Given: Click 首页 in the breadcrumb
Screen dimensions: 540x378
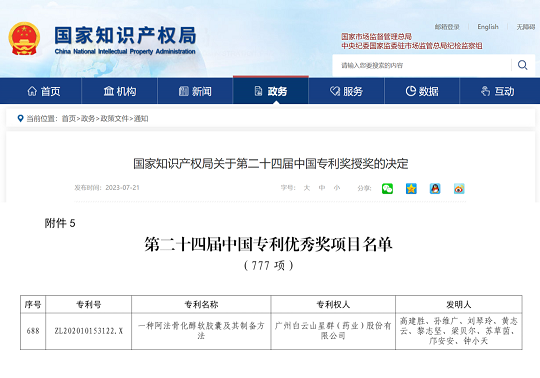Looking at the screenshot, I should [69, 118].
